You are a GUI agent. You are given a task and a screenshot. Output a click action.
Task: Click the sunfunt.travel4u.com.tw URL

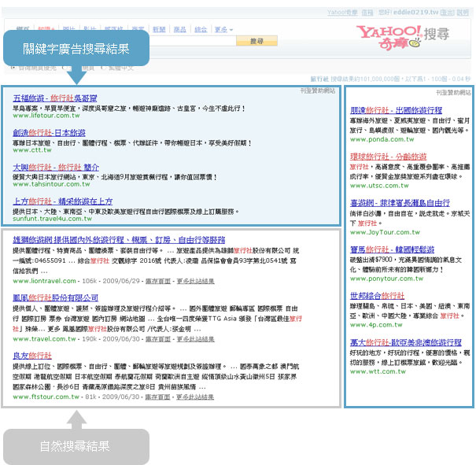[x=52, y=219]
